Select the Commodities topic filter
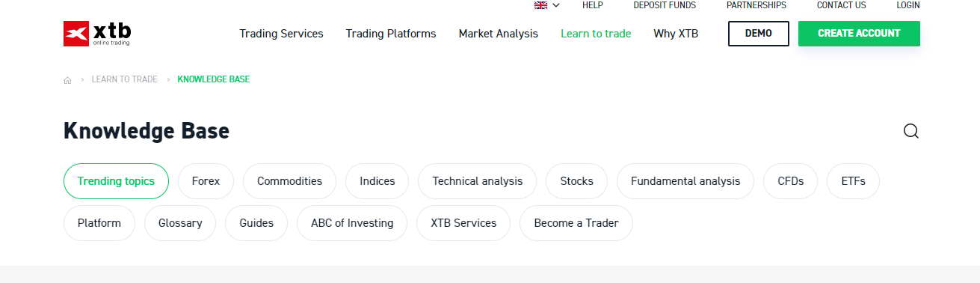Image resolution: width=980 pixels, height=283 pixels. [289, 181]
